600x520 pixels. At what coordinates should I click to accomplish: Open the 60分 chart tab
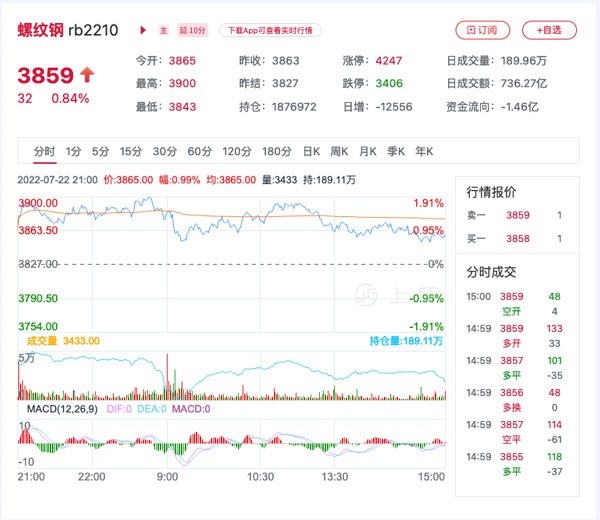(200, 152)
